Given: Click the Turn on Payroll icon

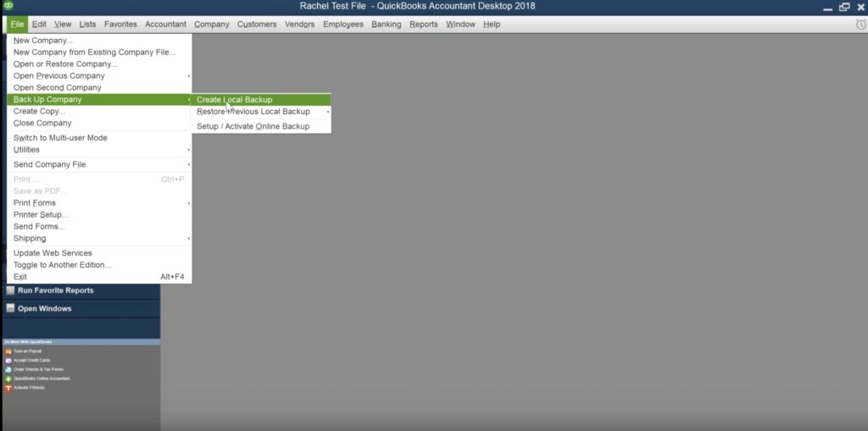Looking at the screenshot, I should (x=8, y=351).
